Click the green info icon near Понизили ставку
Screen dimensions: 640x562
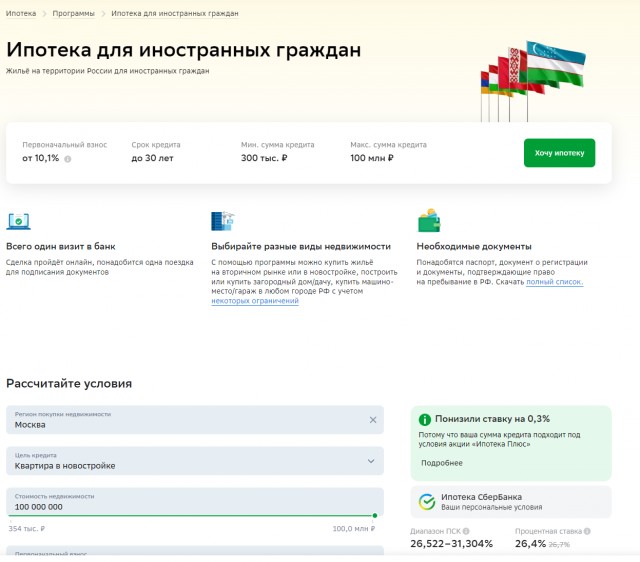click(425, 419)
